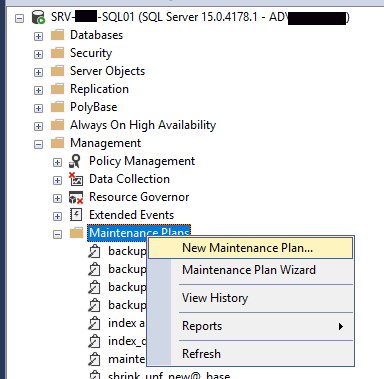Viewport: 384px width, 379px height.
Task: Select View History menu entry
Action: [x=250, y=298]
